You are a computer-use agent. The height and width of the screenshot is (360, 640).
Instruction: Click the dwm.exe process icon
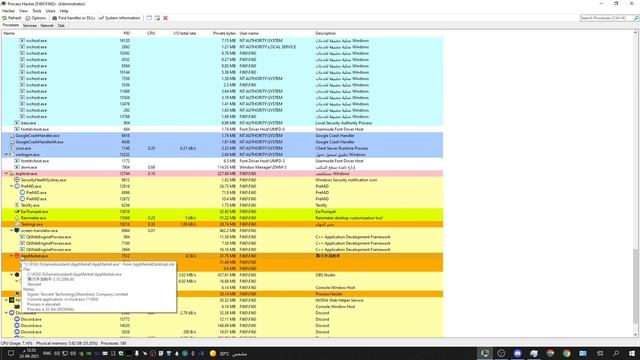coord(17,167)
